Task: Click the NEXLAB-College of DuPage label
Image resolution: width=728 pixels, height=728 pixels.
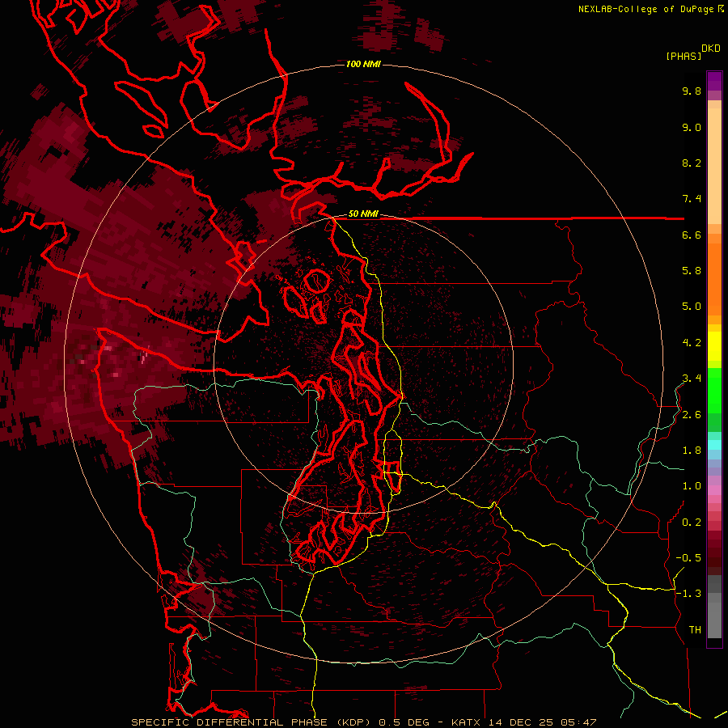Action: pyautogui.click(x=645, y=9)
